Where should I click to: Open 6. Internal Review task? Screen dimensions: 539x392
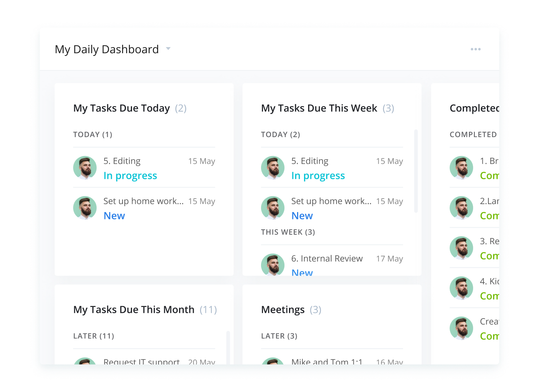click(x=327, y=259)
